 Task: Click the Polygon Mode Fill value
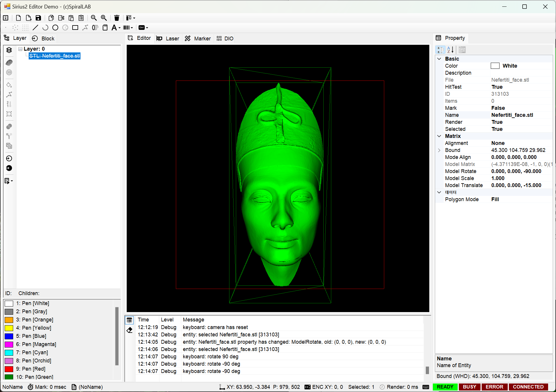521,199
